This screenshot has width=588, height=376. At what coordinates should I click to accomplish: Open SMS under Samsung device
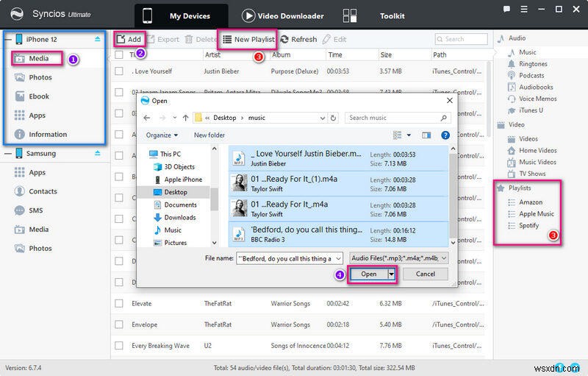pyautogui.click(x=37, y=210)
